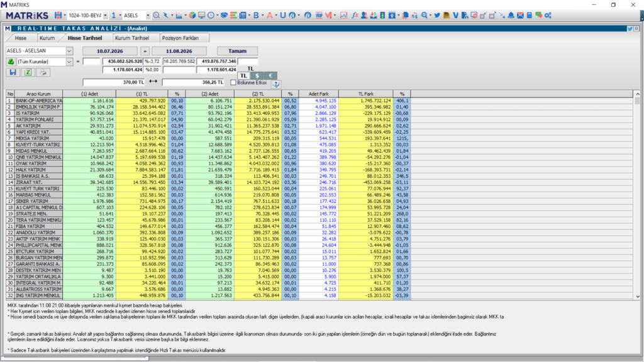Select the dollar currency toggle
This screenshot has height=362, width=644.
pos(257,75)
